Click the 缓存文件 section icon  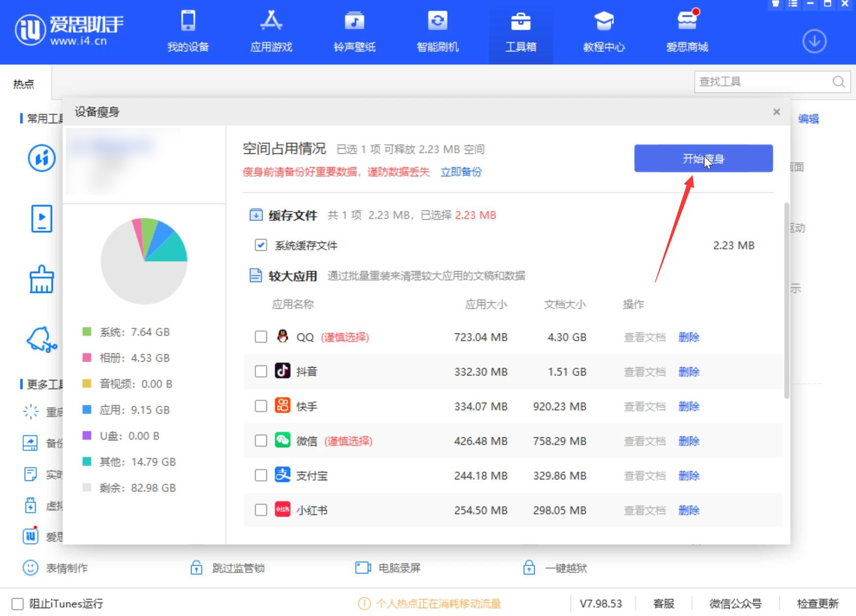click(256, 215)
